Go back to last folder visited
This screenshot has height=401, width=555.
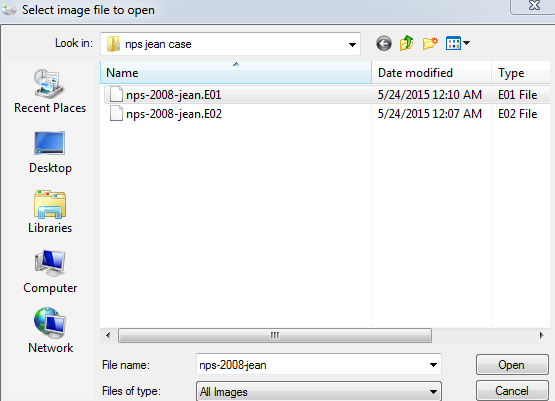pos(384,44)
